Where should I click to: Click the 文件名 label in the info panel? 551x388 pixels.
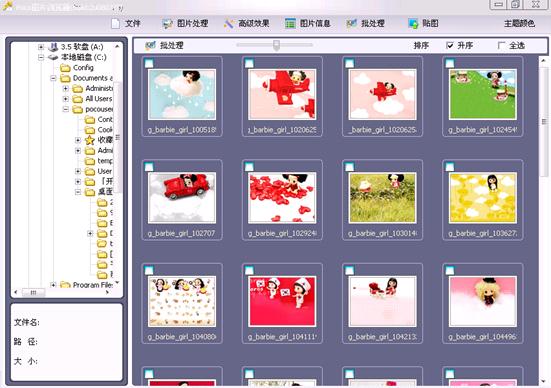click(x=27, y=322)
